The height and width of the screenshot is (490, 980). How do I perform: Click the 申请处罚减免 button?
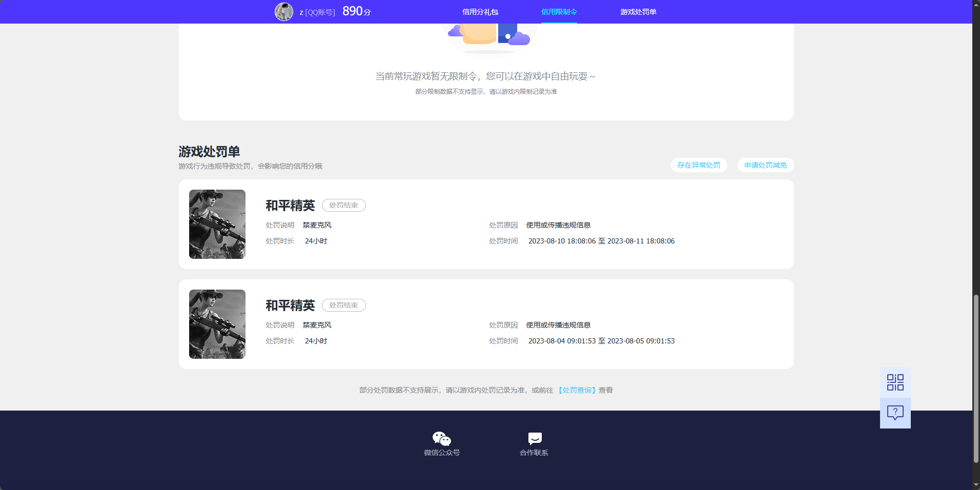(765, 165)
